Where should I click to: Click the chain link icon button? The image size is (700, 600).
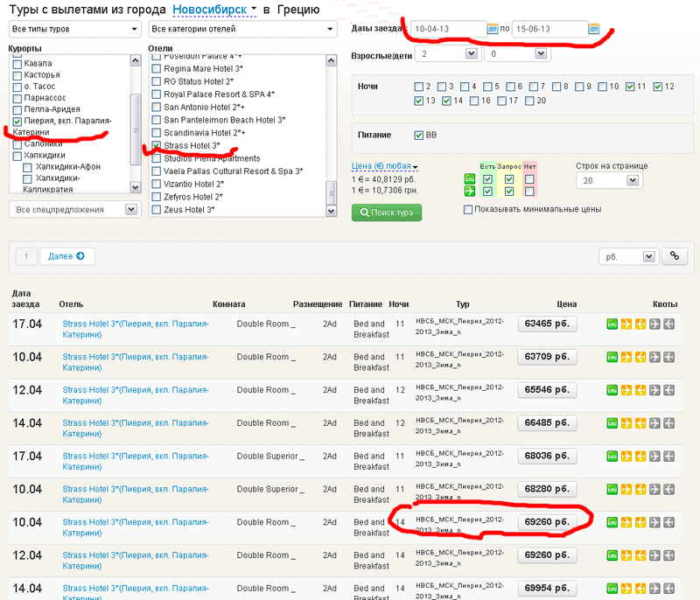(674, 256)
